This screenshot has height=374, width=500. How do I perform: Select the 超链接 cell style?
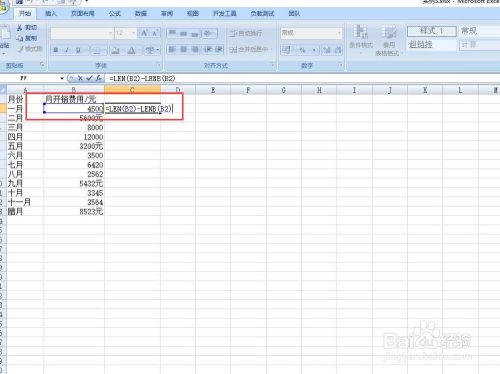pyautogui.click(x=432, y=44)
